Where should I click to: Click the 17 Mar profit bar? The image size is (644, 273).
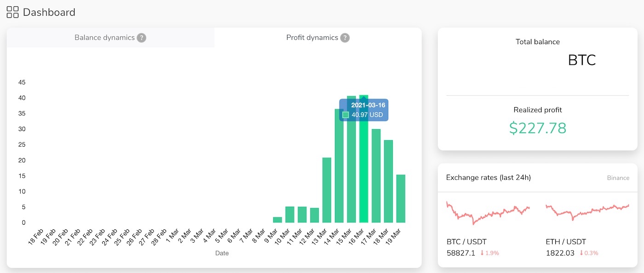376,176
